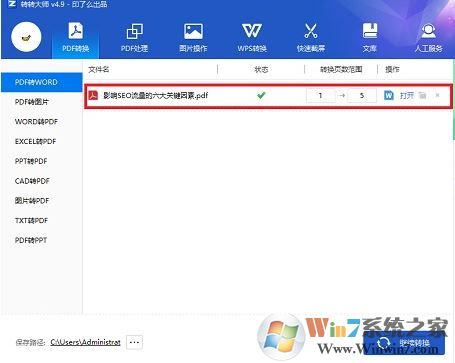The image size is (455, 363).
Task: Click 打开 to open converted file
Action: tap(407, 96)
